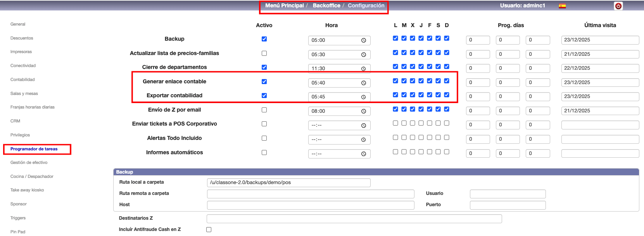Disable the Backup Activo checkbox
Screen dimensions: 644x236
tap(264, 39)
